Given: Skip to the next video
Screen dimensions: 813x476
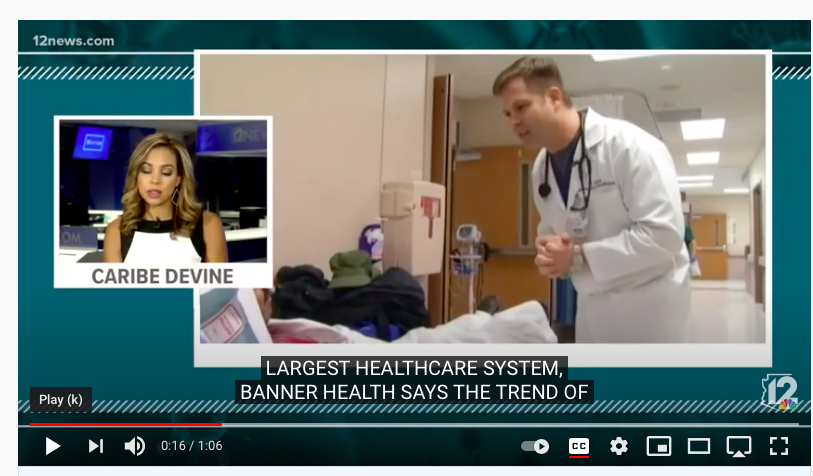Looking at the screenshot, I should (x=96, y=446).
